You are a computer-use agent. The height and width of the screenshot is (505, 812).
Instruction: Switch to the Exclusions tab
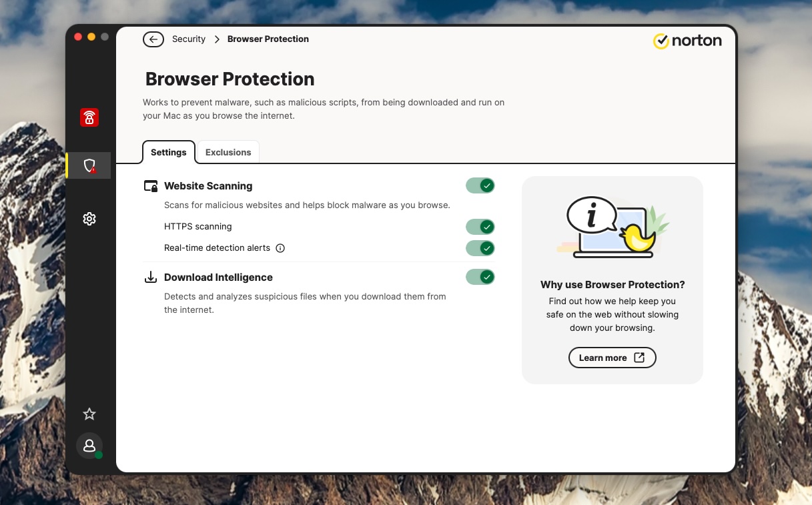[228, 151]
